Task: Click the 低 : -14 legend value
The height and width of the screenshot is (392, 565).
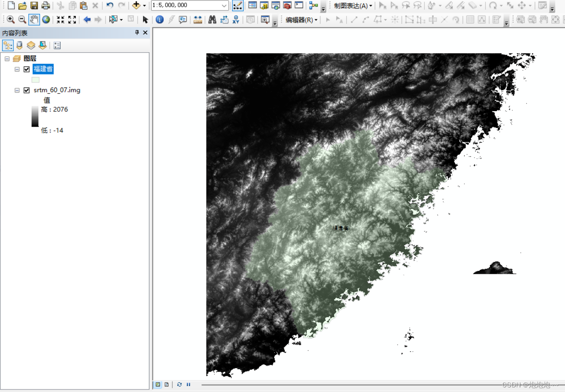Action: point(52,130)
